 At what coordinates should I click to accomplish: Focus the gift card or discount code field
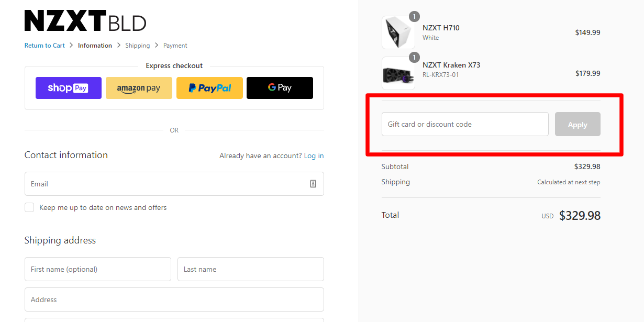464,124
